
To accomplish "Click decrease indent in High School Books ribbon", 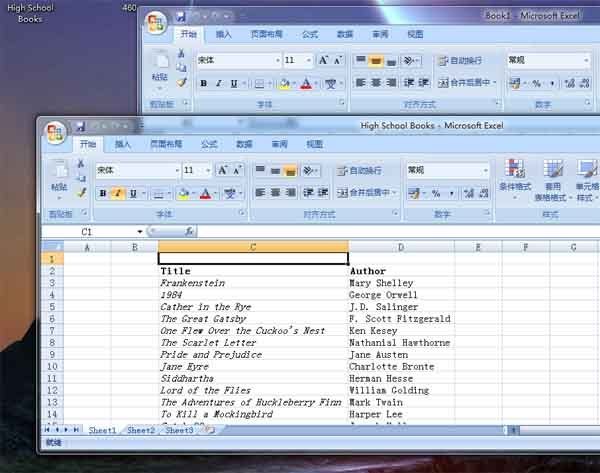I will (x=308, y=192).
